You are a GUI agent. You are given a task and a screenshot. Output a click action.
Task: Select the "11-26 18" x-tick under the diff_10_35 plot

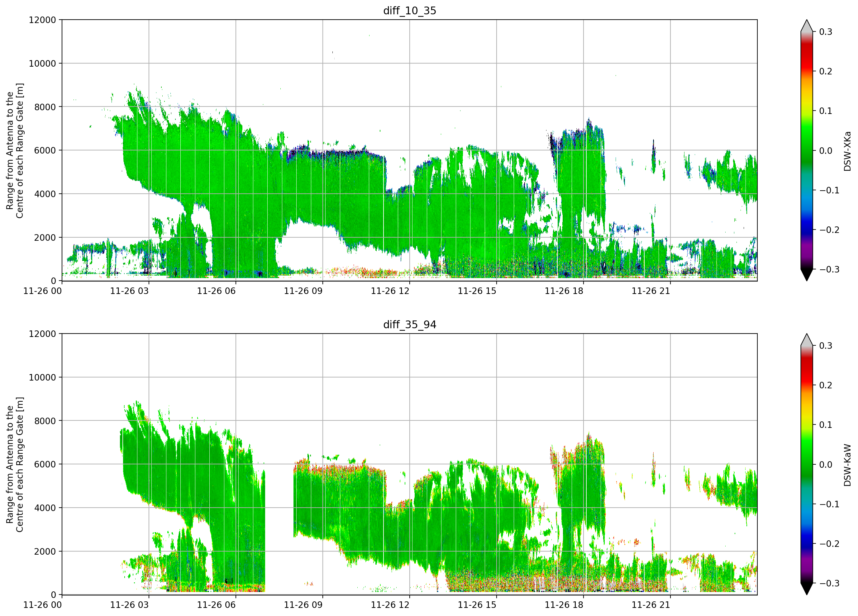point(564,291)
